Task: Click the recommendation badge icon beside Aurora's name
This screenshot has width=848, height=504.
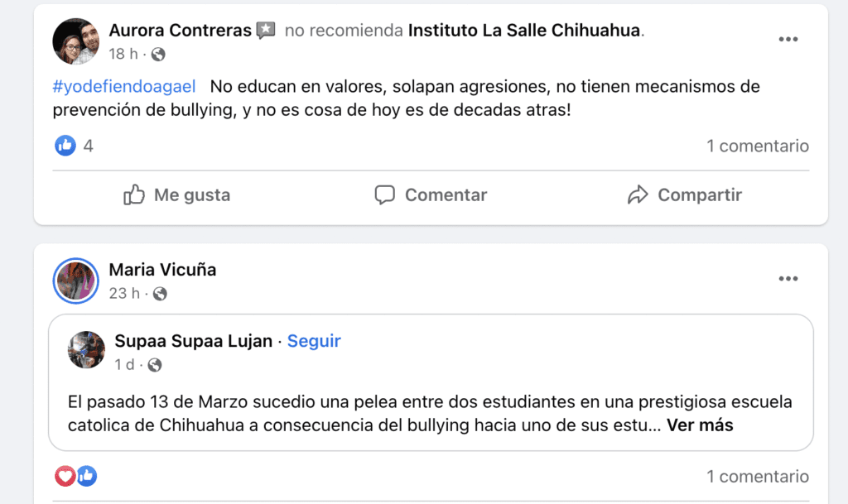Action: click(265, 31)
